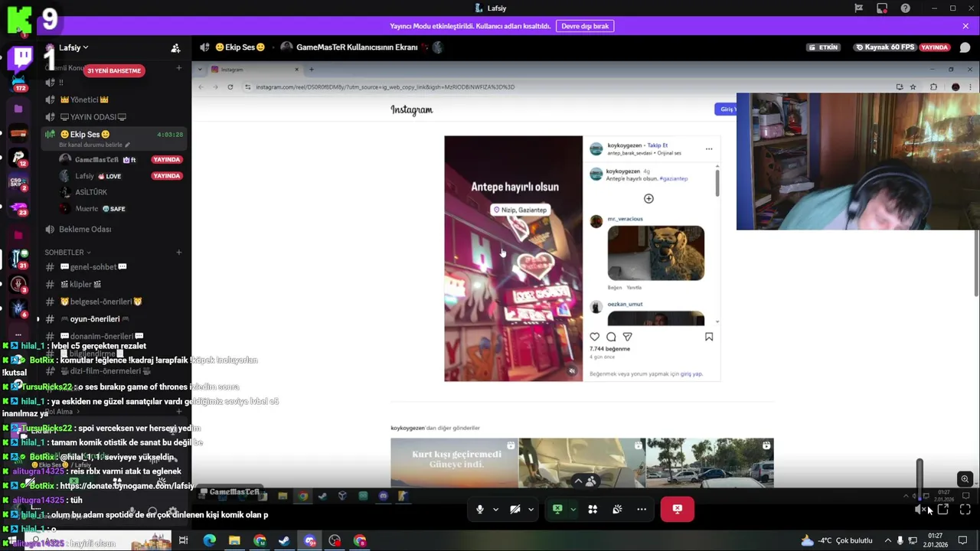Click GameMasTeR Kullanıcısının Ekranı stream title
Viewport: 980px width, 551px height.
357,47
